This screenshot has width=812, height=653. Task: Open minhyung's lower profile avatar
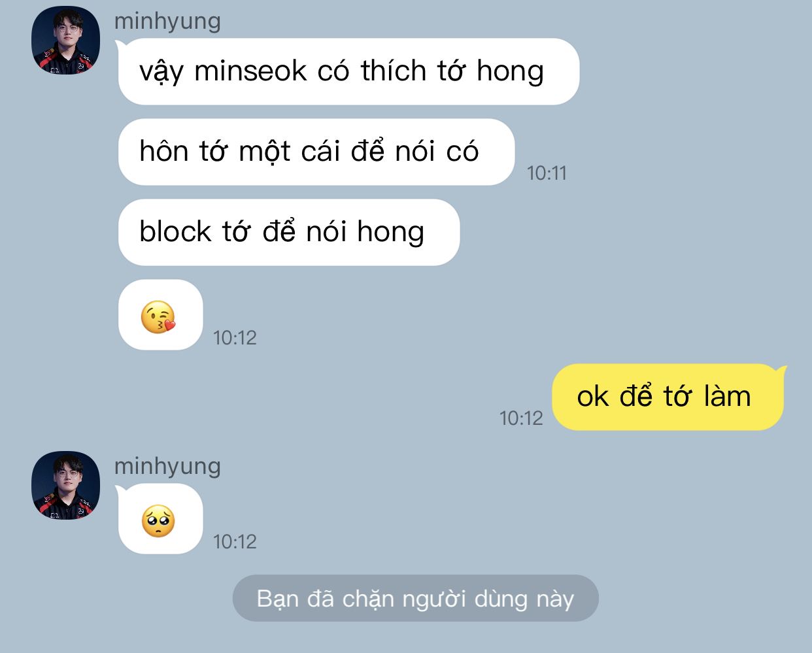(x=66, y=485)
